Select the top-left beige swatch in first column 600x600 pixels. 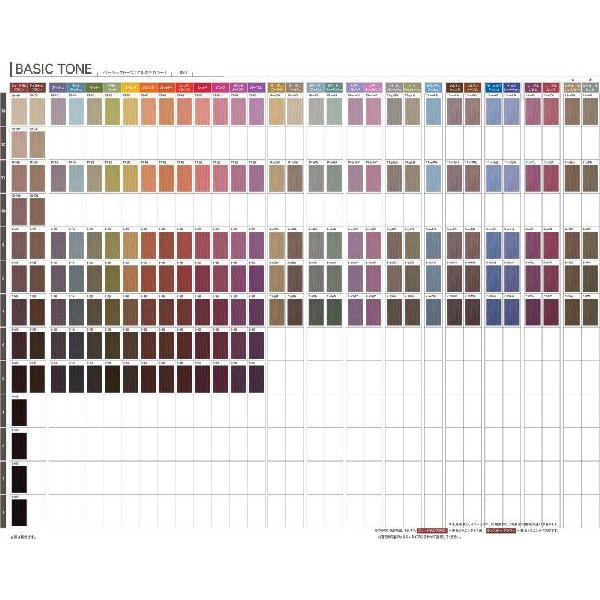17,111
